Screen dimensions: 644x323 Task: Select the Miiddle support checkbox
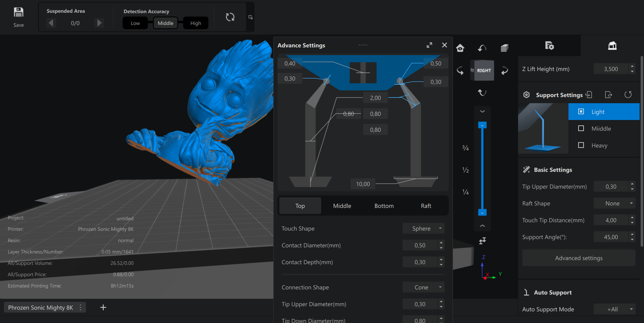(581, 128)
